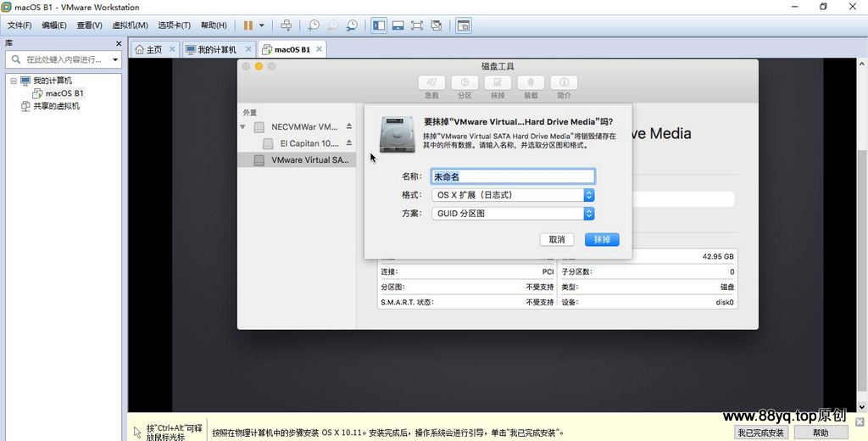Take a snapshot of the VM

coord(314,25)
